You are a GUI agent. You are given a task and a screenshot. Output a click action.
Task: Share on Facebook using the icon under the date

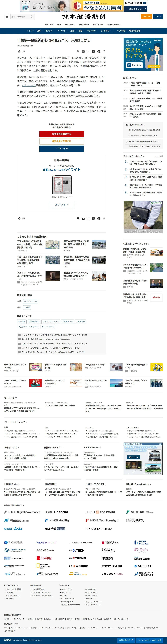click(99, 52)
